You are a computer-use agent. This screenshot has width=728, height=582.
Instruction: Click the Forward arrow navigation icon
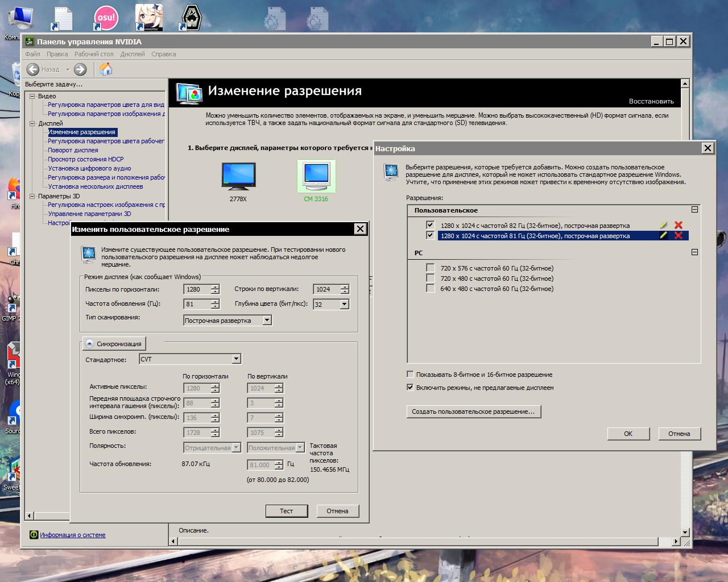pyautogui.click(x=80, y=69)
